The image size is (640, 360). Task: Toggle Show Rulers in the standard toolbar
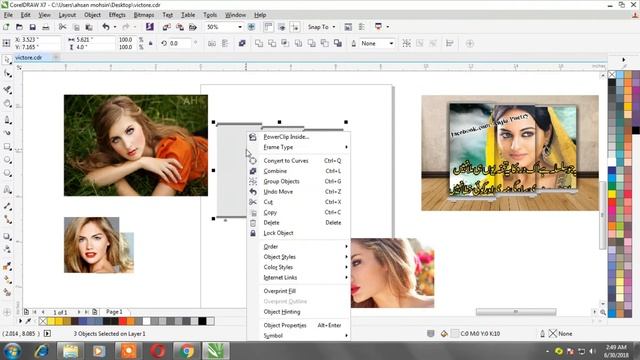click(268, 27)
